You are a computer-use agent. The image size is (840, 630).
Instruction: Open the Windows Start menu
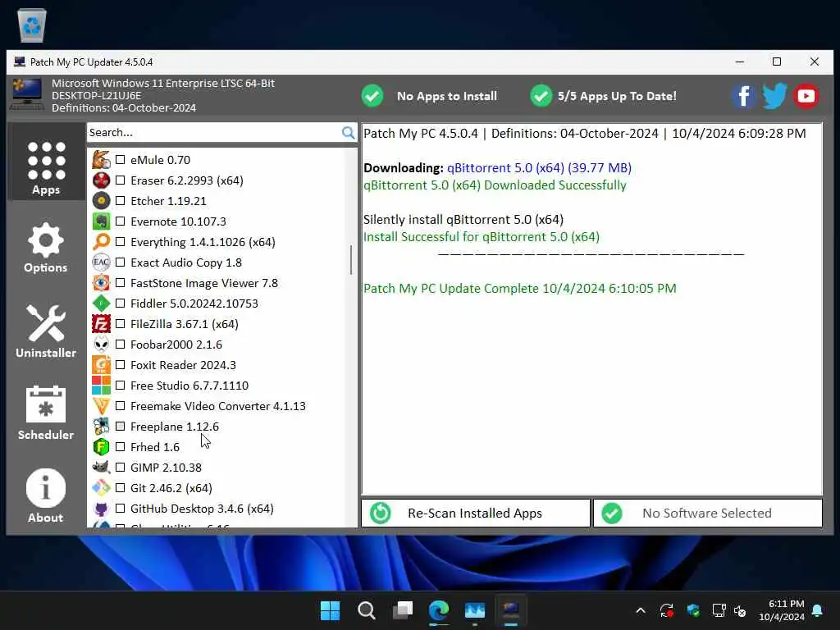[x=330, y=610]
